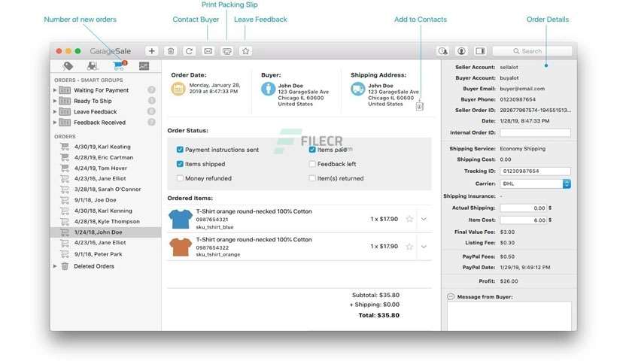Click the plus add-new toolbar button

(152, 51)
